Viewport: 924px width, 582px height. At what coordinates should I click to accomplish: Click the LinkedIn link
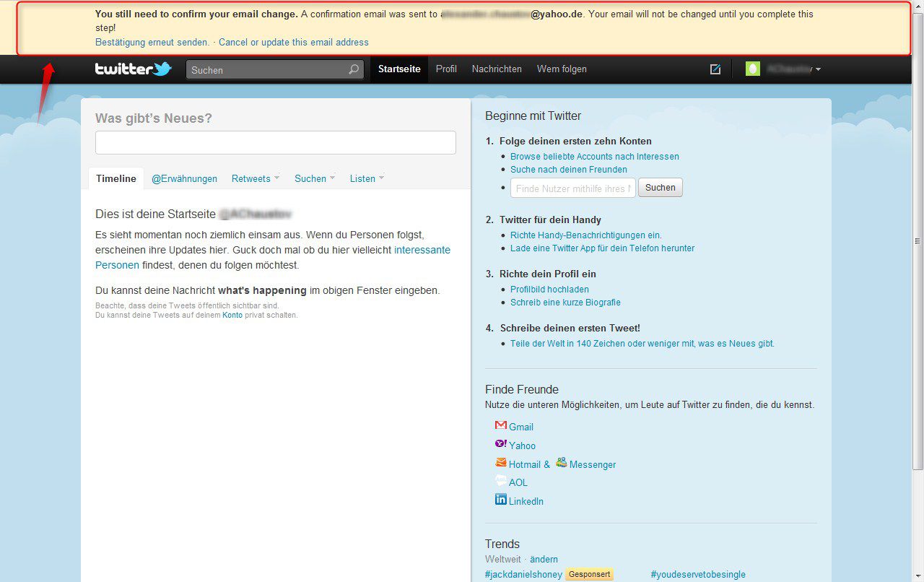pyautogui.click(x=526, y=501)
